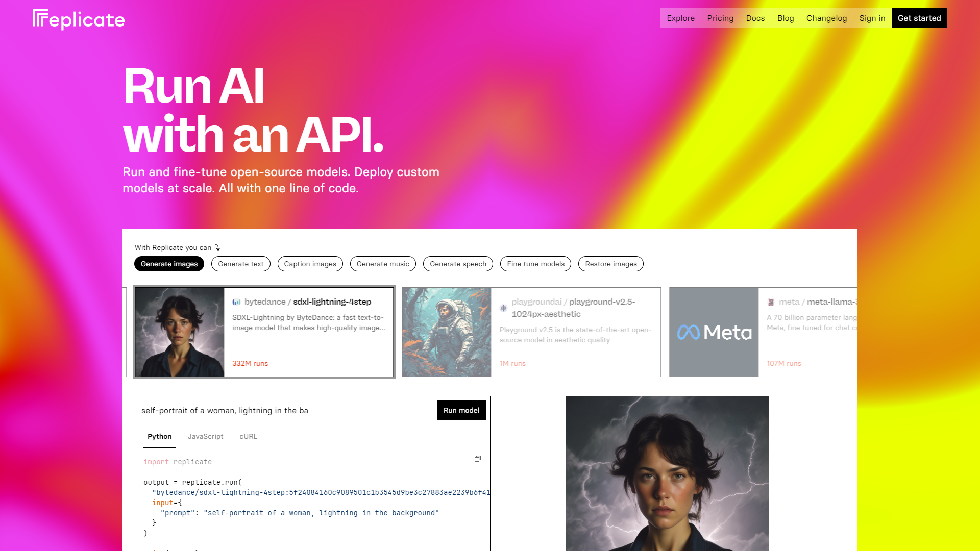Viewport: 980px width, 551px height.
Task: Click the downward arrow after 'With Replicate you can'
Action: pos(217,247)
